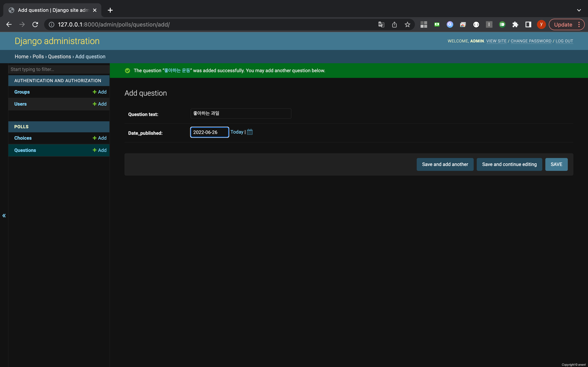Open the Extensions puzzle icon

(x=515, y=24)
